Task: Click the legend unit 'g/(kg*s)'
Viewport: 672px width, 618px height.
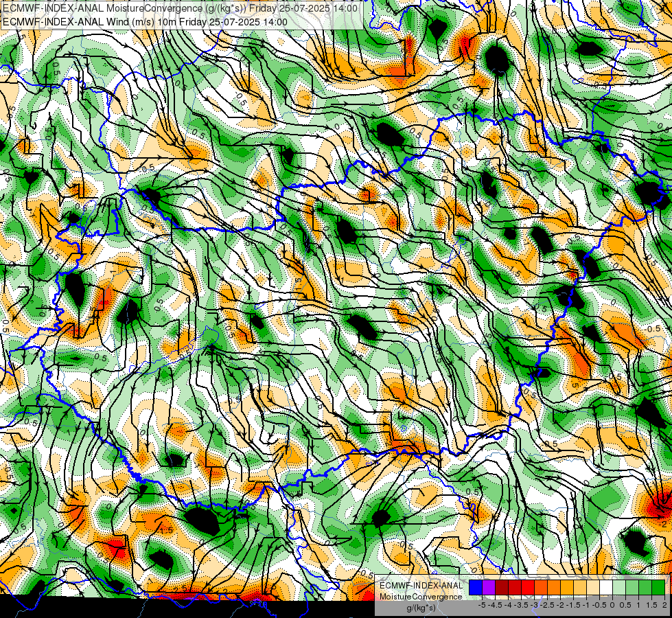Action: click(x=421, y=608)
